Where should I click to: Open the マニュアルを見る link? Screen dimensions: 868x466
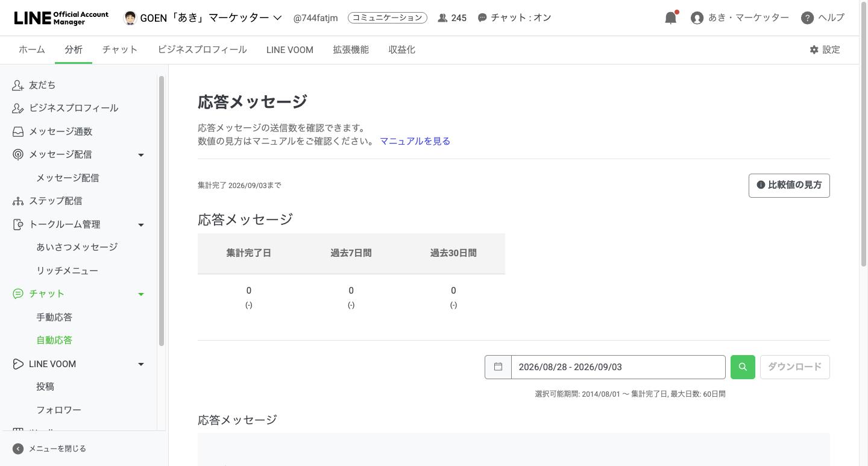pos(415,141)
